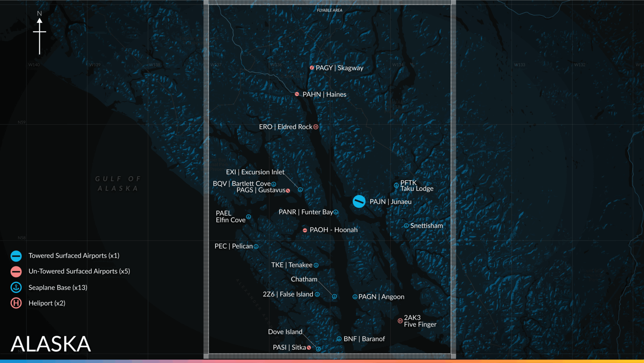Click the BNF Baranof seaplane anchor icon
The height and width of the screenshot is (363, 644).
tap(339, 339)
